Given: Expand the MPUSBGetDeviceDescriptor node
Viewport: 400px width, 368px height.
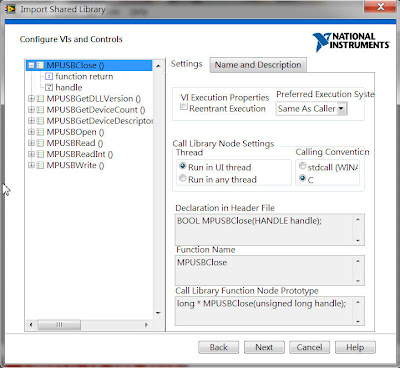Looking at the screenshot, I should pyautogui.click(x=31, y=121).
